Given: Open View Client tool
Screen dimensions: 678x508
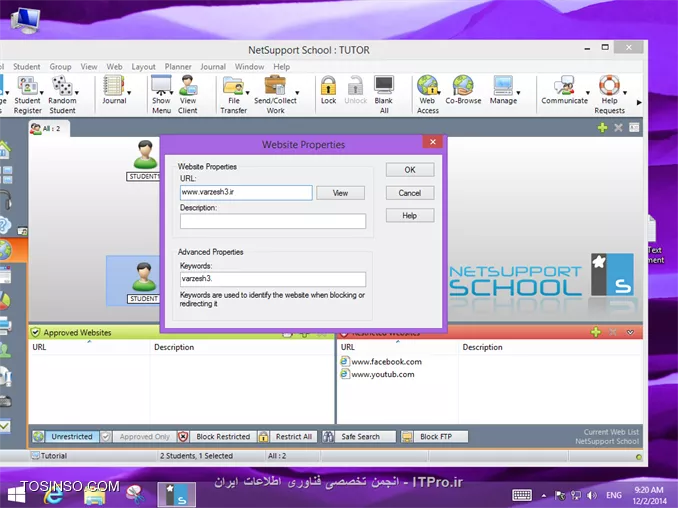Looking at the screenshot, I should pyautogui.click(x=188, y=94).
